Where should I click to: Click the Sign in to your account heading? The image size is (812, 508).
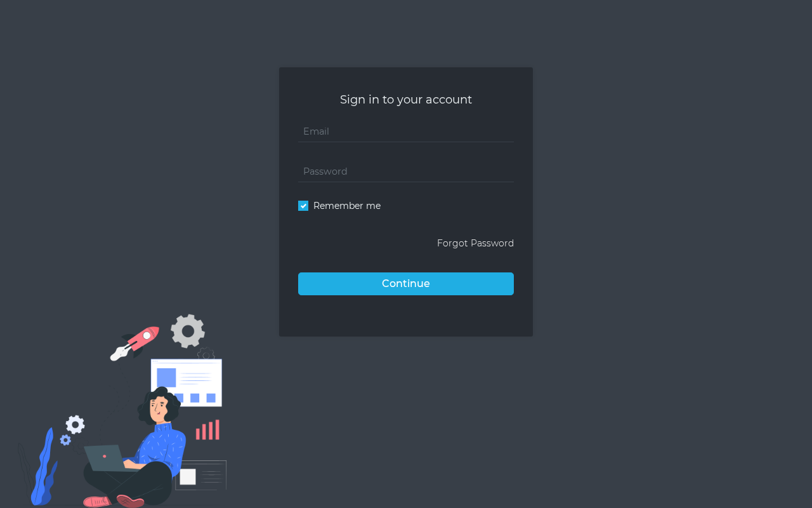click(406, 100)
